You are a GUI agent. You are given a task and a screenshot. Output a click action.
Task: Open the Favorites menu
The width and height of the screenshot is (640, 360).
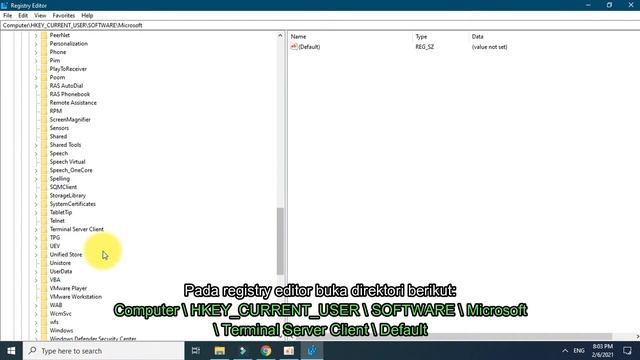coord(64,16)
